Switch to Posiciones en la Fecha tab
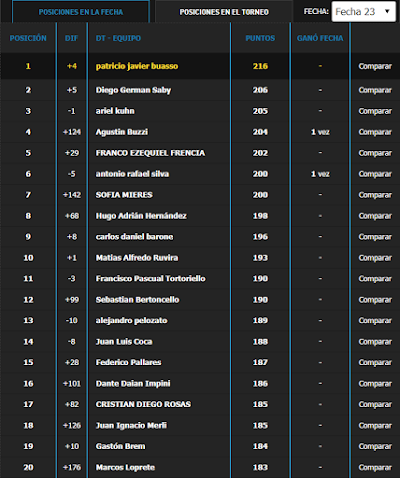 coord(81,12)
